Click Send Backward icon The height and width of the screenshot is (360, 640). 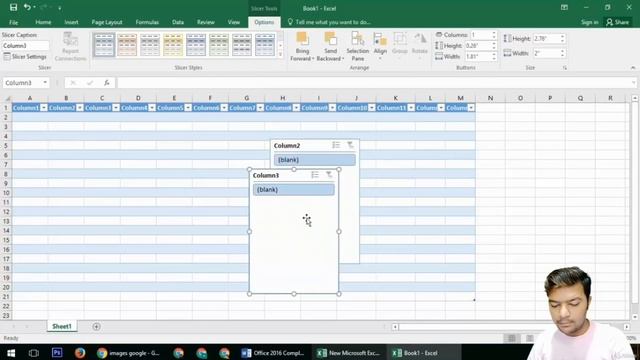point(330,38)
